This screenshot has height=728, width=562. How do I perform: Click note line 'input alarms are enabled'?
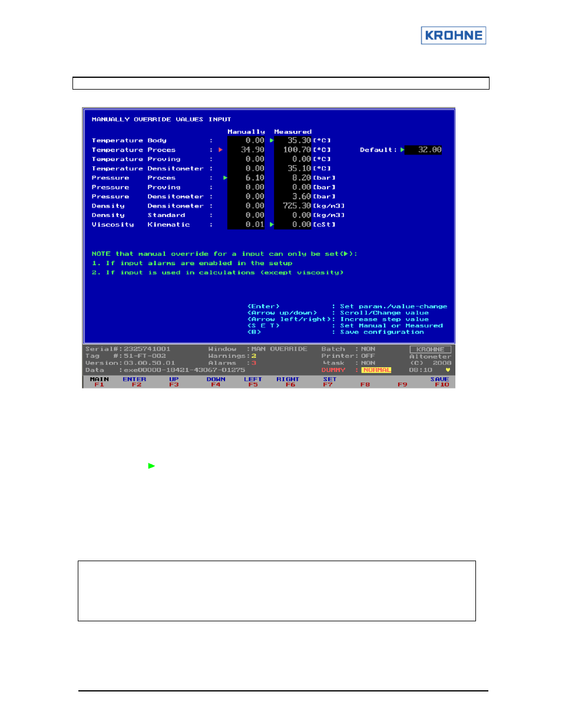point(192,263)
